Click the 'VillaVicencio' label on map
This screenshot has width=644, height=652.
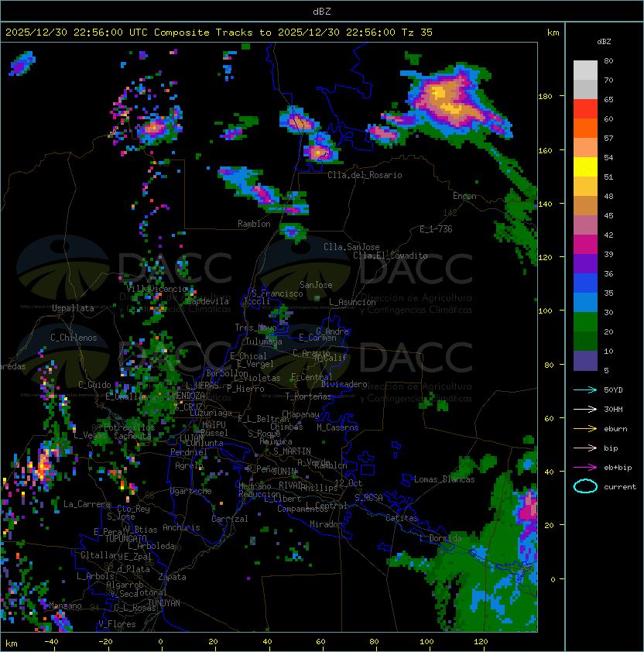pyautogui.click(x=157, y=289)
